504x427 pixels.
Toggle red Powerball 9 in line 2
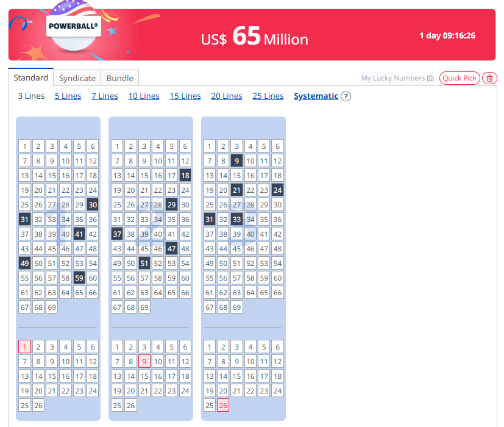pos(144,361)
